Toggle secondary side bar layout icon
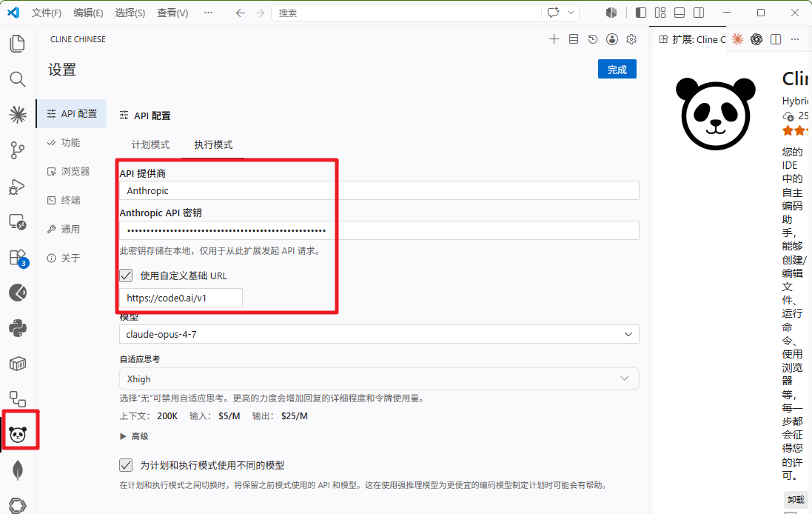This screenshot has width=812, height=514. [x=699, y=13]
